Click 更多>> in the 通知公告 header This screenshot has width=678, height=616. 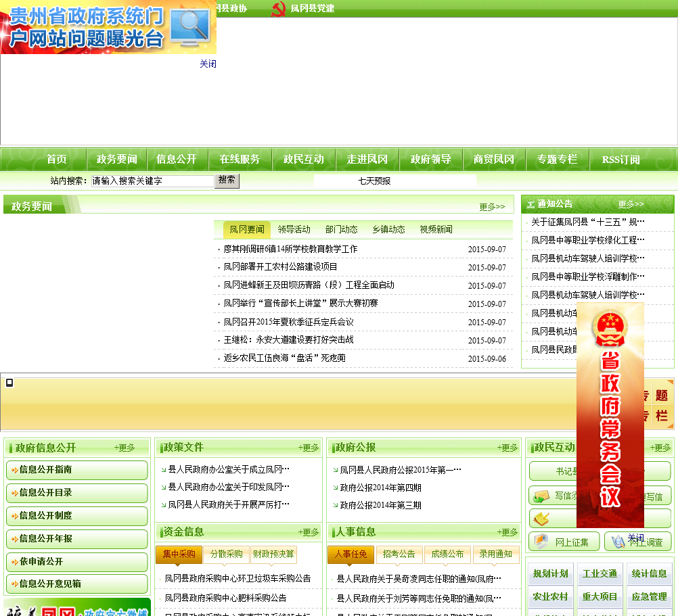coord(631,204)
